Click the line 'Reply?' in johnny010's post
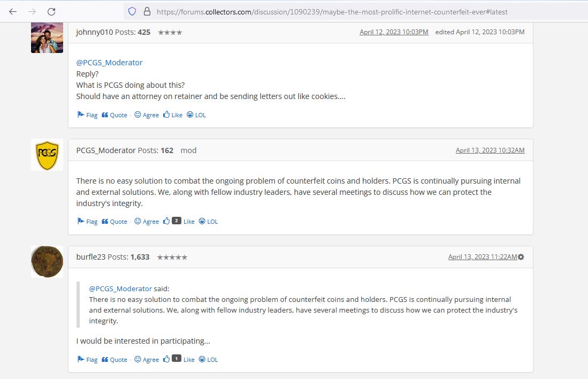 pyautogui.click(x=87, y=74)
